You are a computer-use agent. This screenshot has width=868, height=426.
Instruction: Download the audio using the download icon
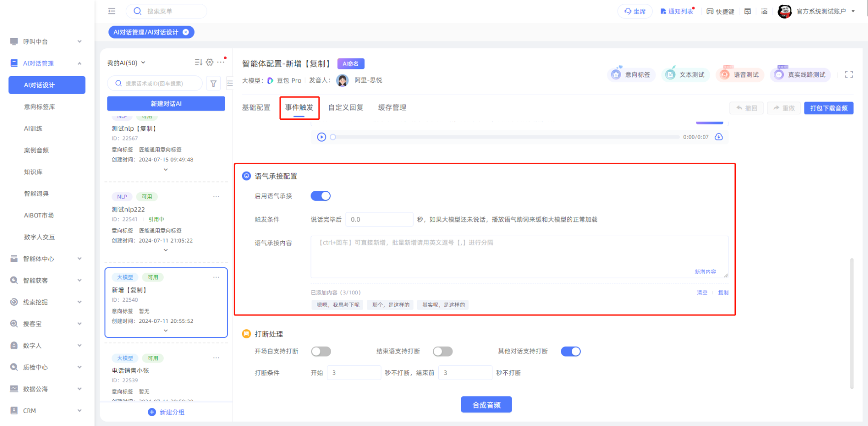[x=719, y=137]
